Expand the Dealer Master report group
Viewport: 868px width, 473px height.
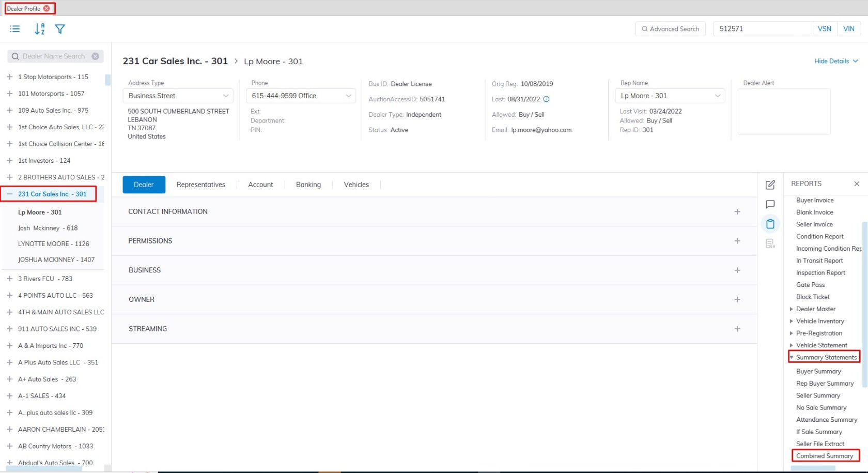(791, 309)
